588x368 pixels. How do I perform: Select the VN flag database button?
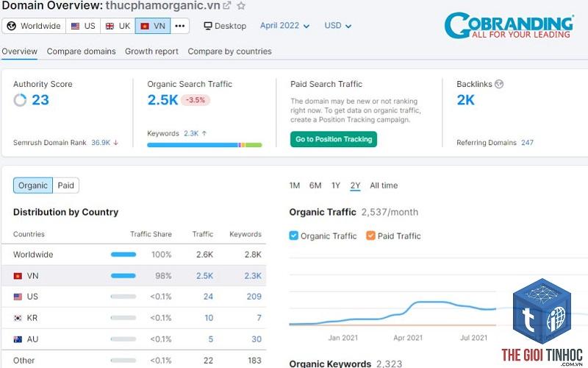[153, 26]
